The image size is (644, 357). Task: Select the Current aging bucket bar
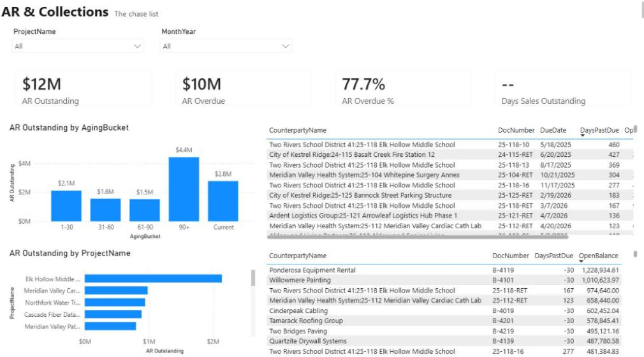tap(223, 201)
